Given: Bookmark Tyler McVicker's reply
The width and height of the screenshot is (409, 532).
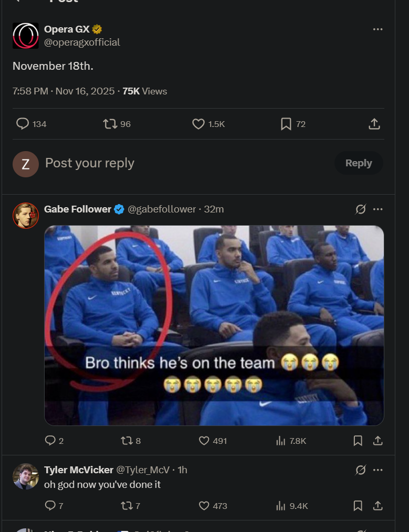Looking at the screenshot, I should [x=358, y=506].
